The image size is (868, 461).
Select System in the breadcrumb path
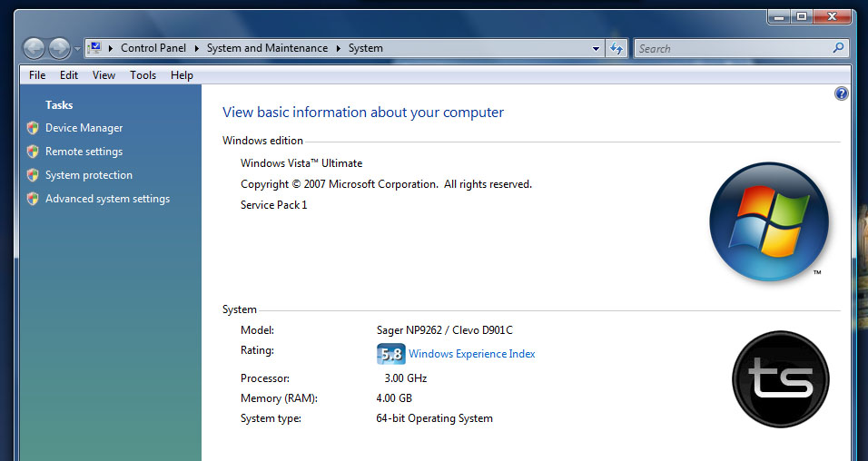365,48
